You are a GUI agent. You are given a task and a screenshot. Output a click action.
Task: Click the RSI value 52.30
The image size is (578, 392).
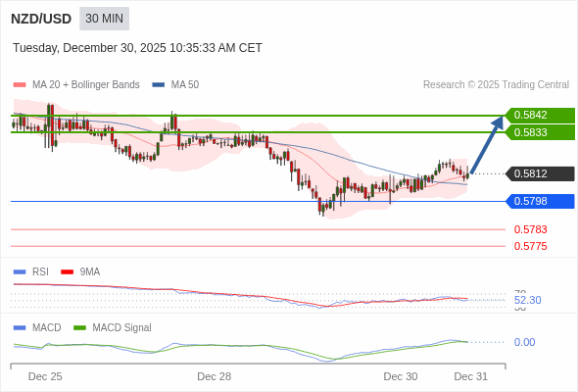point(527,300)
